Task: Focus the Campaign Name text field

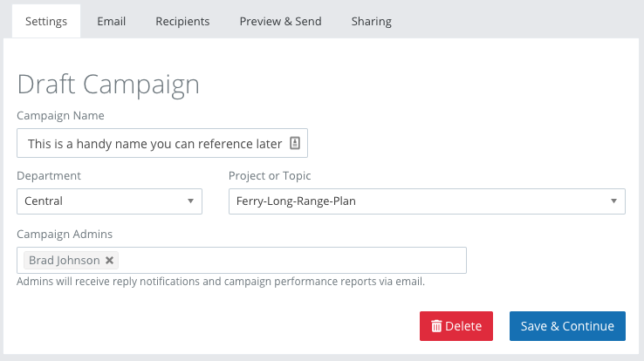Action: click(154, 143)
